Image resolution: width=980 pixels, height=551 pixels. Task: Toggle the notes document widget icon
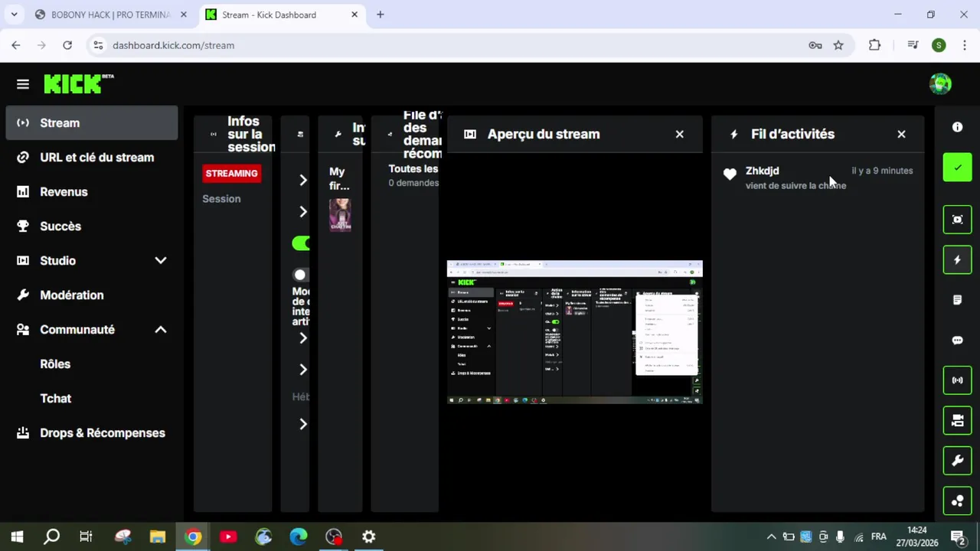click(x=957, y=300)
